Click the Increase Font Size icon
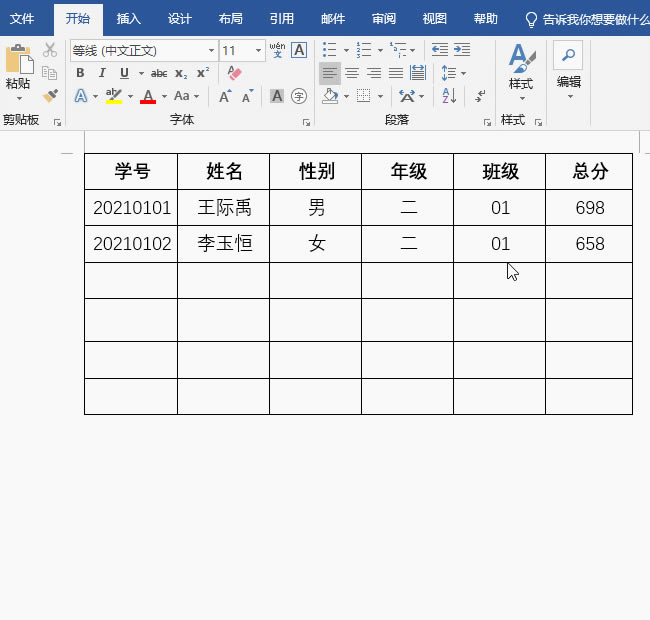This screenshot has height=620, width=650. [225, 96]
